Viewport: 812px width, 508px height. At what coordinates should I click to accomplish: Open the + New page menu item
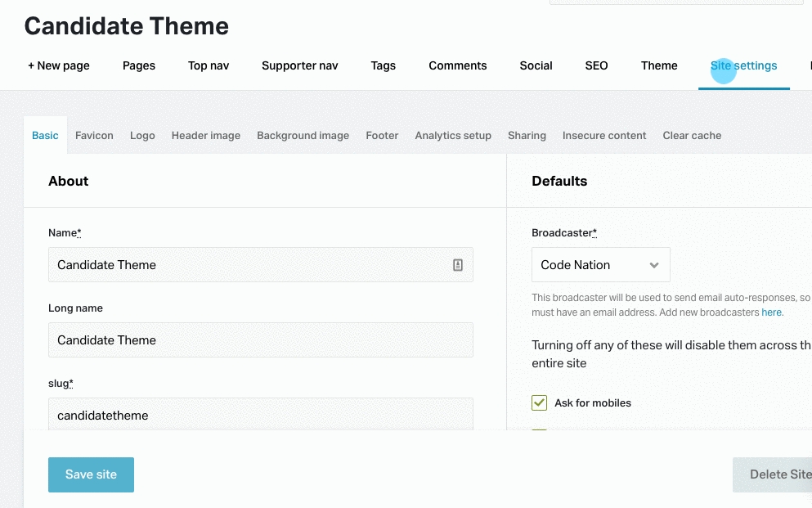(59, 66)
